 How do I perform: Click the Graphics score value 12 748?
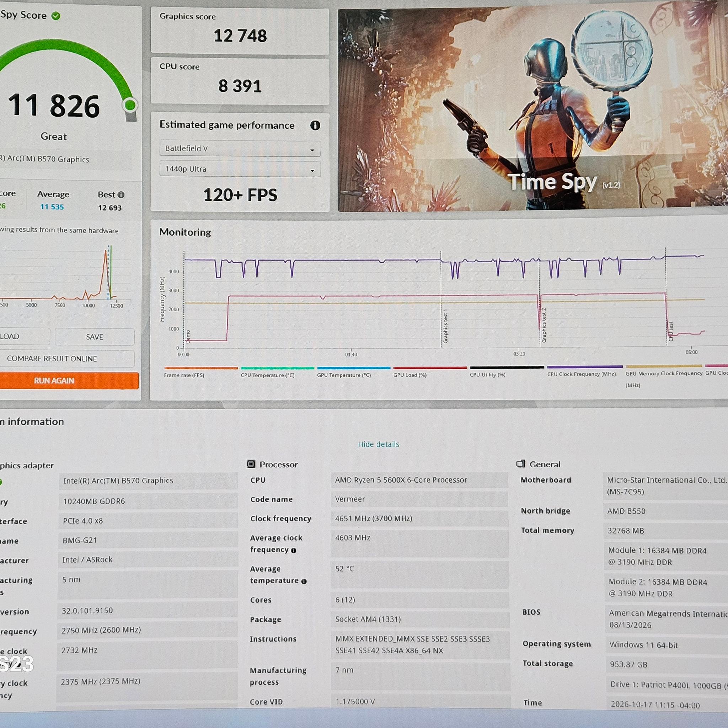tap(240, 36)
